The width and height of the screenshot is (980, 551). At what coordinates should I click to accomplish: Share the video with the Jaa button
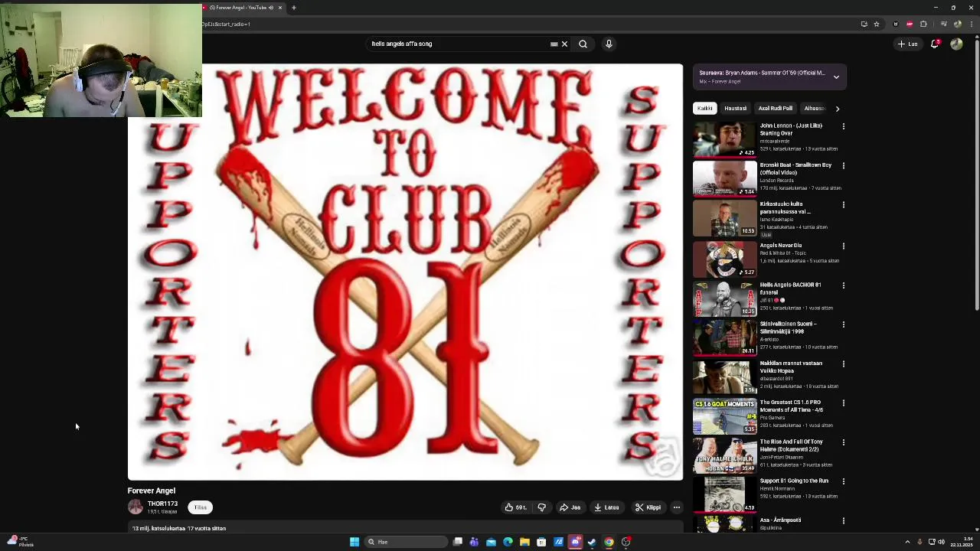(x=570, y=507)
